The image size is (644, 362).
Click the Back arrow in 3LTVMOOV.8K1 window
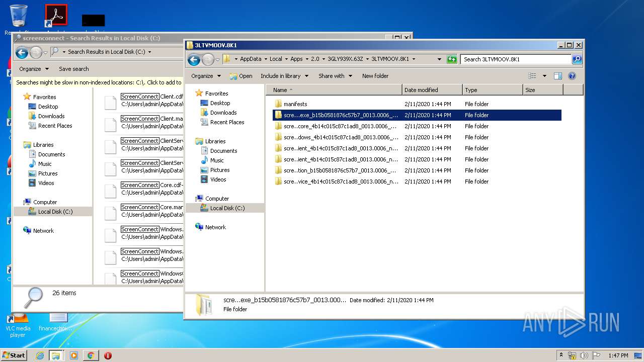194,59
